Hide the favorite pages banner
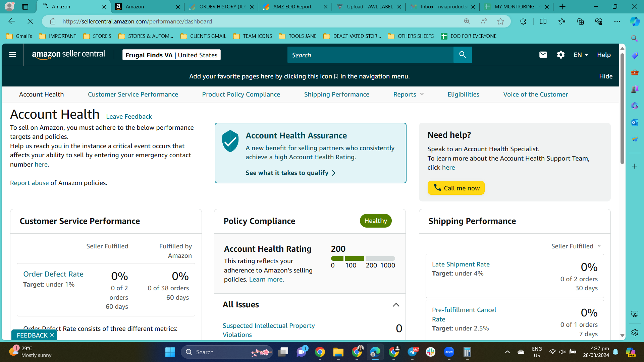 point(606,76)
